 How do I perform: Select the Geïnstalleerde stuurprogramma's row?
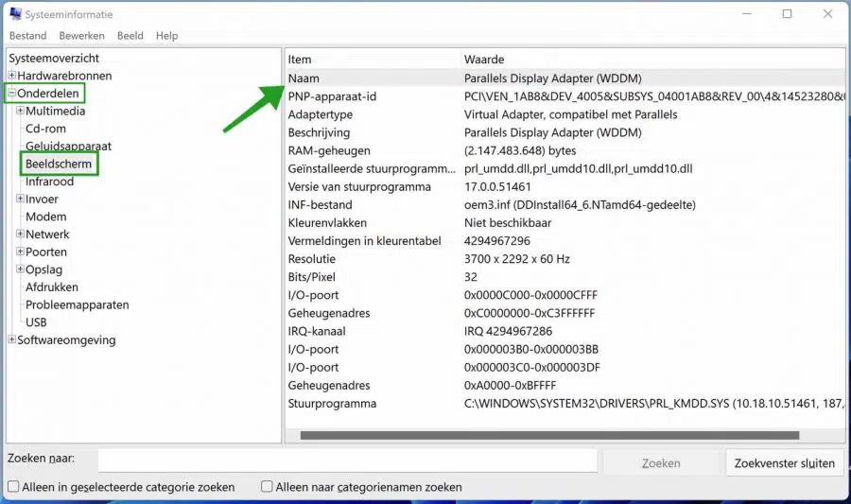(565, 168)
